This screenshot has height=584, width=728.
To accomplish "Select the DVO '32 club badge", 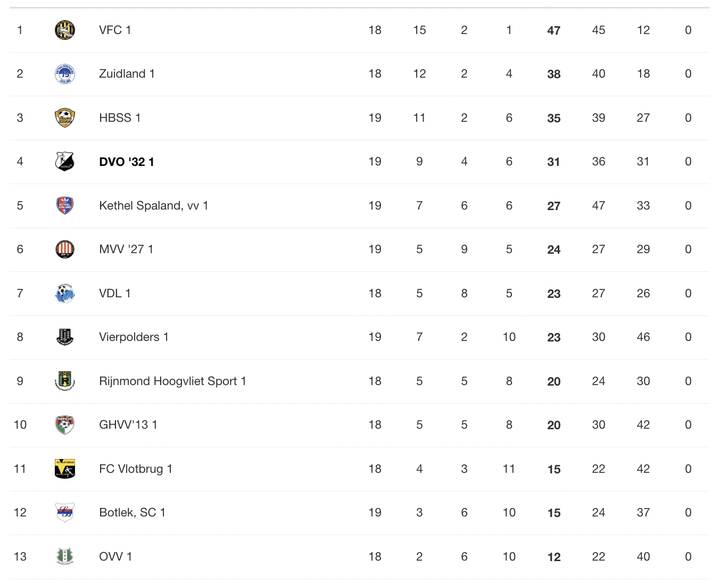I will [x=65, y=162].
